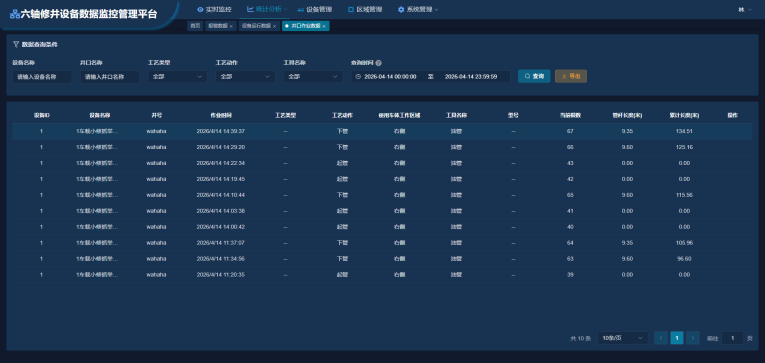Screen dimensions: 765x363
Task: Close the 设备运行数据 tab
Action: click(x=275, y=26)
